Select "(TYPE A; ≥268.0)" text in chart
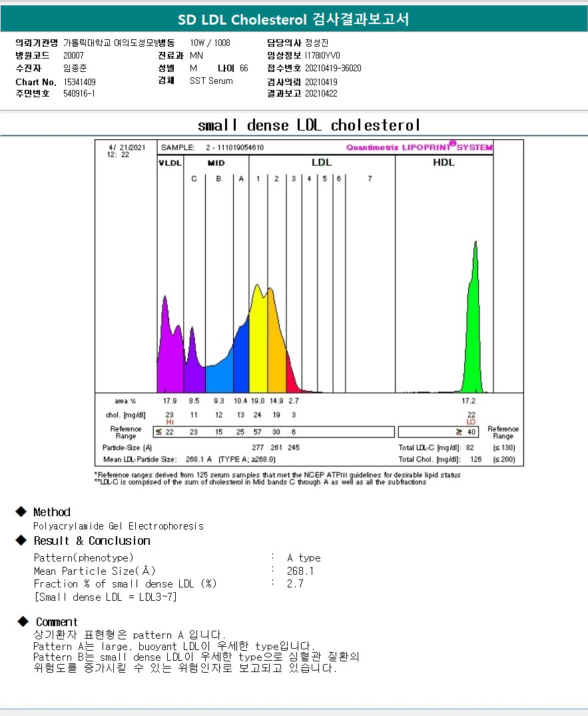The width and height of the screenshot is (588, 716). pyautogui.click(x=247, y=459)
